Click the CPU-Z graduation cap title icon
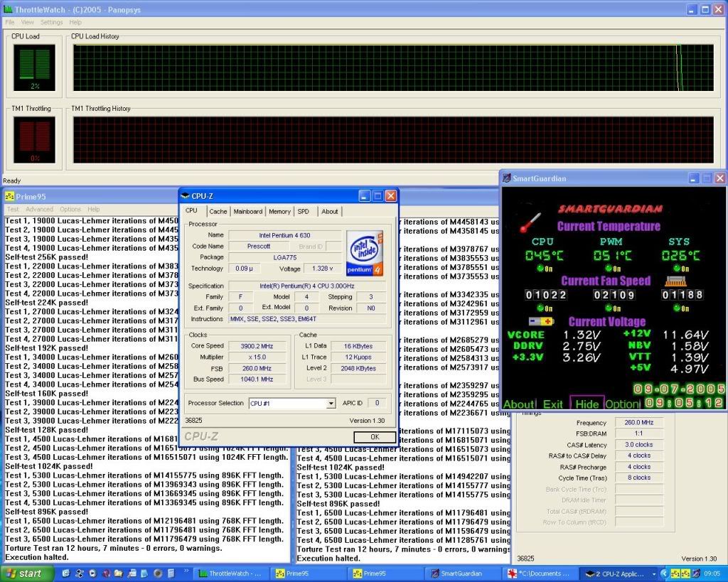 pos(186,196)
